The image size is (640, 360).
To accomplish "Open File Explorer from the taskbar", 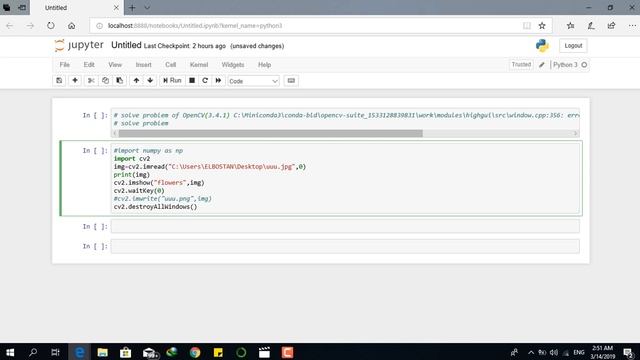I will click(x=102, y=352).
